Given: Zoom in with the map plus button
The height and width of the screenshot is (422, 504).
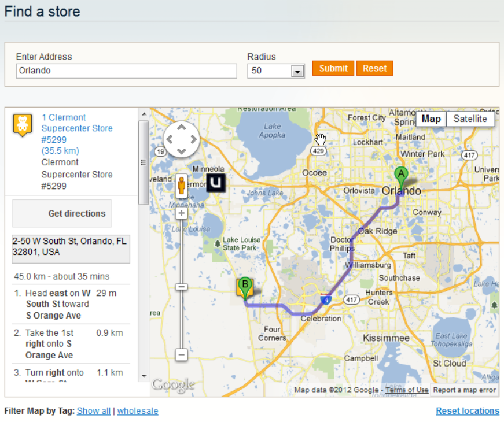Looking at the screenshot, I should (x=182, y=213).
